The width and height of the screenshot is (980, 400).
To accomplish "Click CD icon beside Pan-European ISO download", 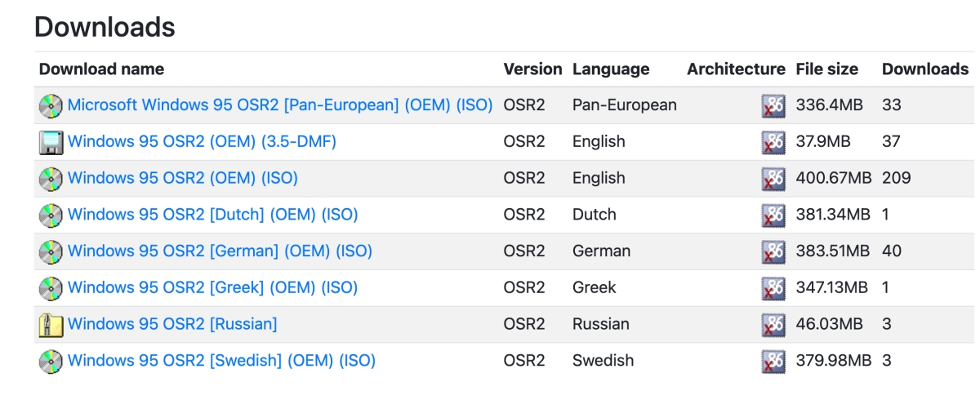I will point(51,105).
